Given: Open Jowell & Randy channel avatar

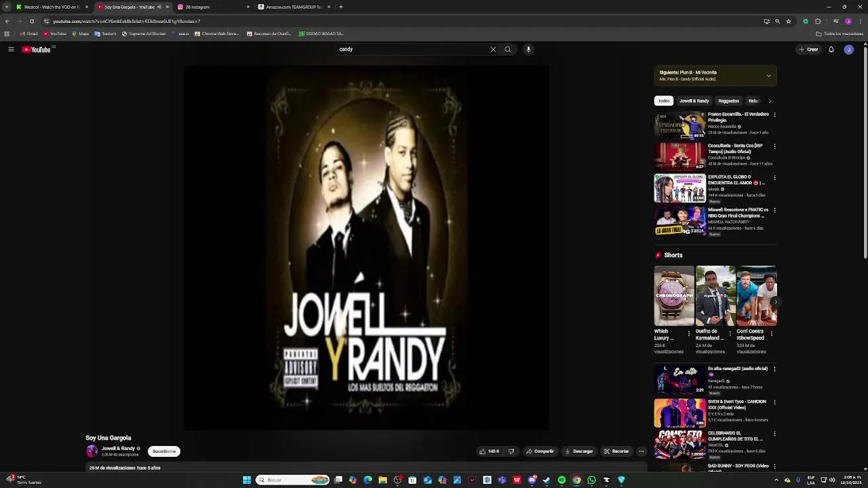Looking at the screenshot, I should pyautogui.click(x=92, y=451).
